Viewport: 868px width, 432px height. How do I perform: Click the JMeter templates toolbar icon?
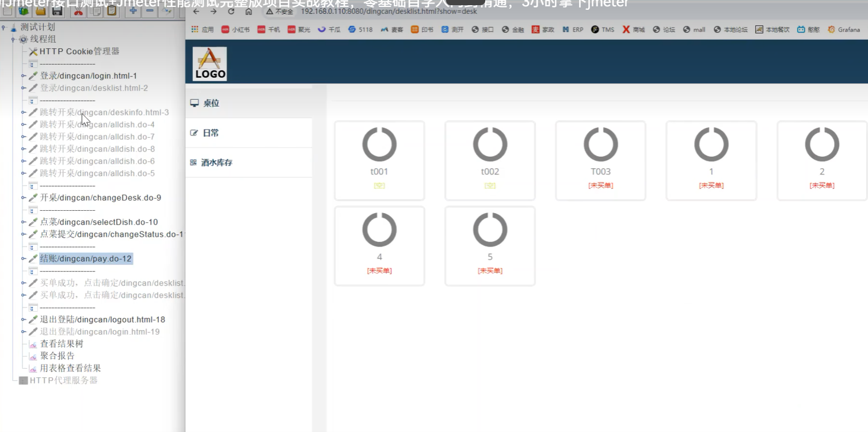point(23,10)
